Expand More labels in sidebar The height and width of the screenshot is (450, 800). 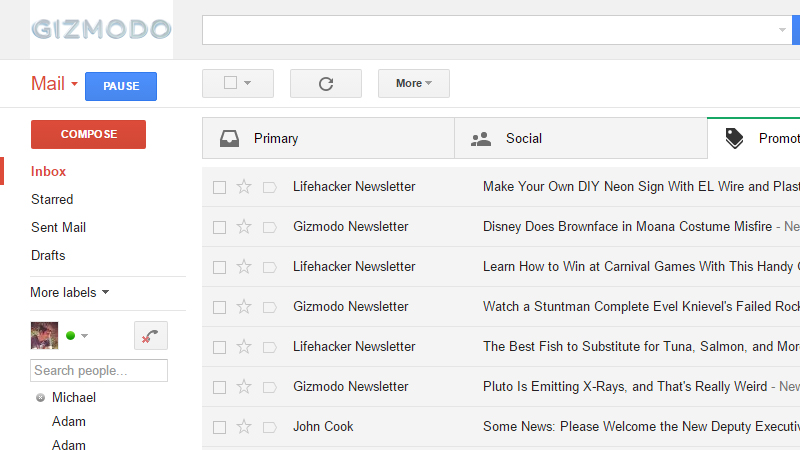[70, 292]
